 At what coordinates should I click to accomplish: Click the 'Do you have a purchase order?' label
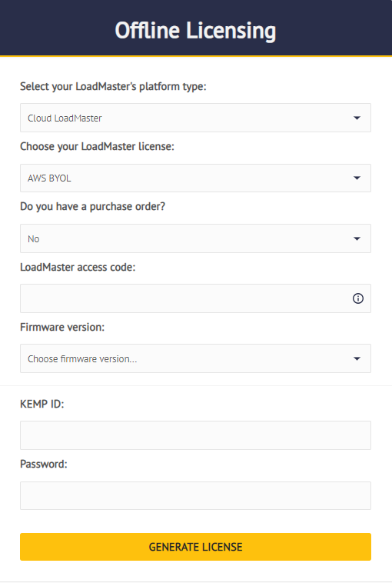click(92, 206)
